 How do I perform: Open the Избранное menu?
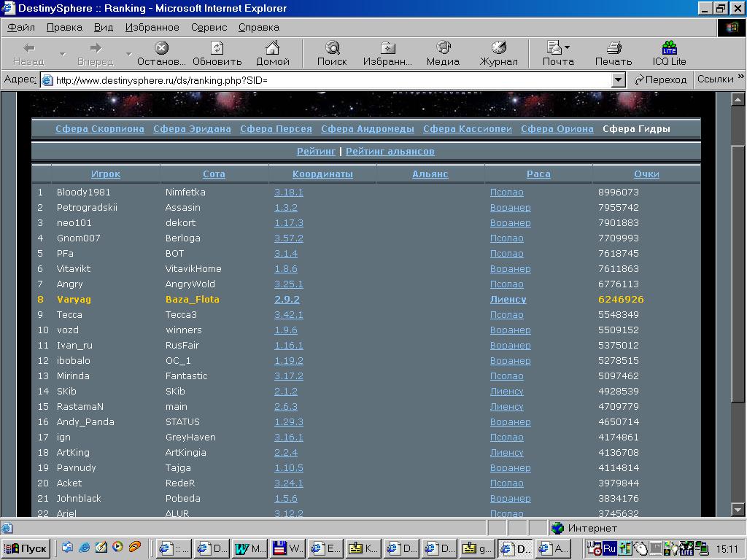[152, 27]
